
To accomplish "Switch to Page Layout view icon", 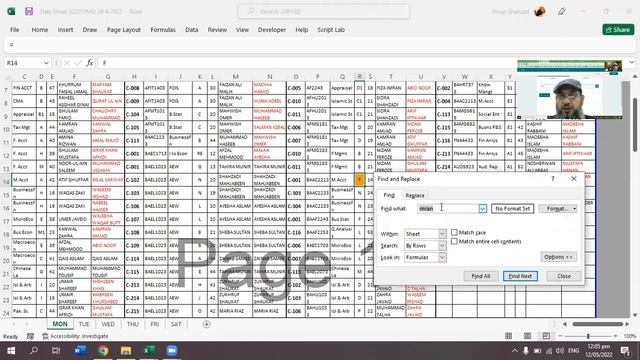I will pos(527,336).
